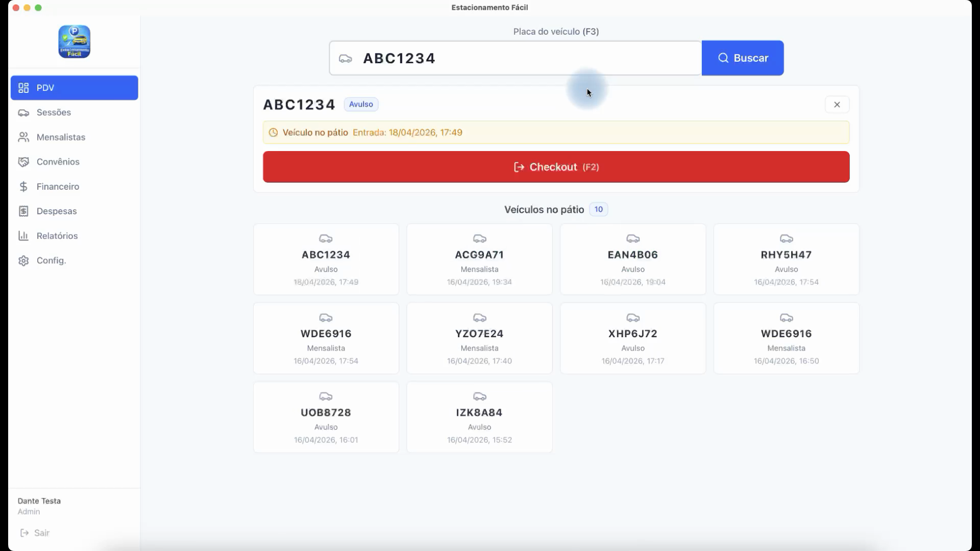This screenshot has height=551, width=980.
Task: Click the Avulso badge next to ABC1234
Action: point(361,104)
